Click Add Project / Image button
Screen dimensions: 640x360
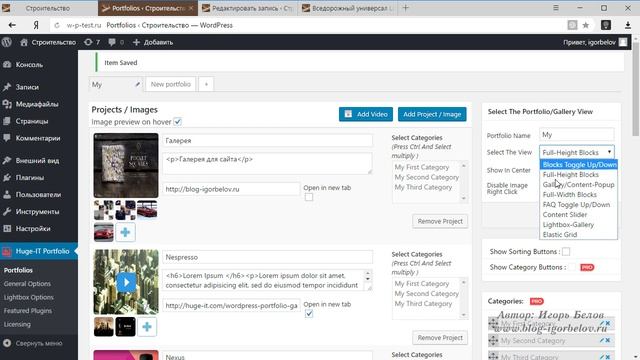pos(432,114)
